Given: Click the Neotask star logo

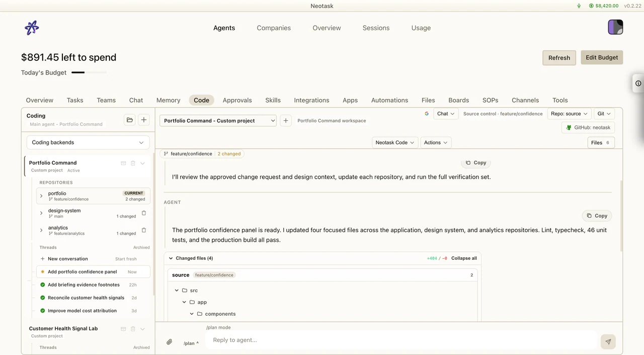Looking at the screenshot, I should [32, 28].
